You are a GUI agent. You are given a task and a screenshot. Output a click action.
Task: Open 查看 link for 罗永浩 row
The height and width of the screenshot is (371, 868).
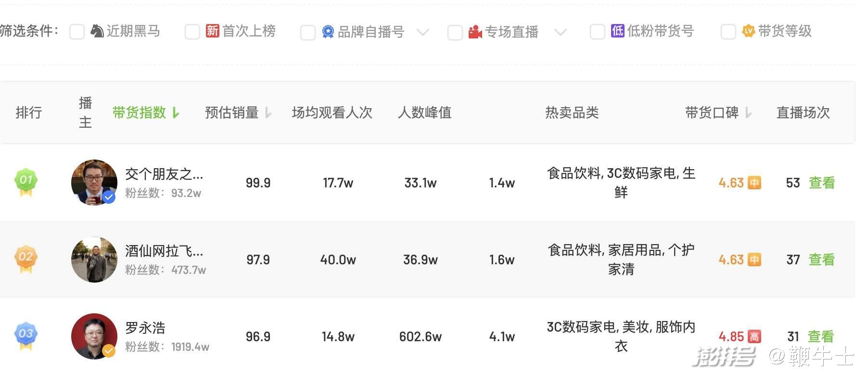(x=820, y=336)
